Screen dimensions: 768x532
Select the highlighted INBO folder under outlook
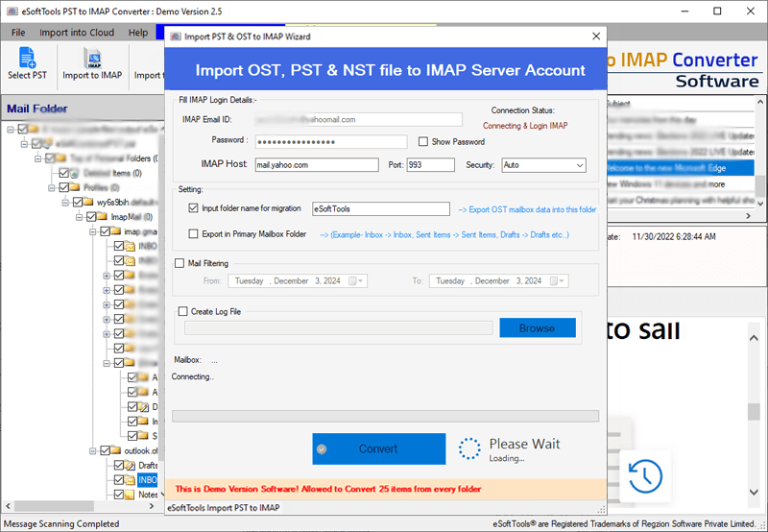(147, 479)
